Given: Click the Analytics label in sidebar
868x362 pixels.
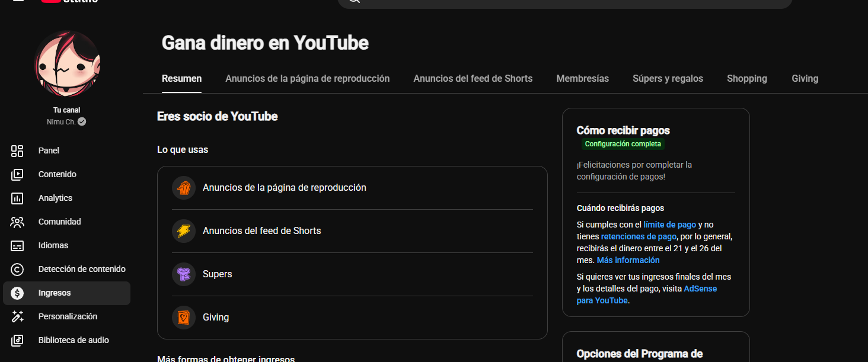Looking at the screenshot, I should [x=55, y=198].
